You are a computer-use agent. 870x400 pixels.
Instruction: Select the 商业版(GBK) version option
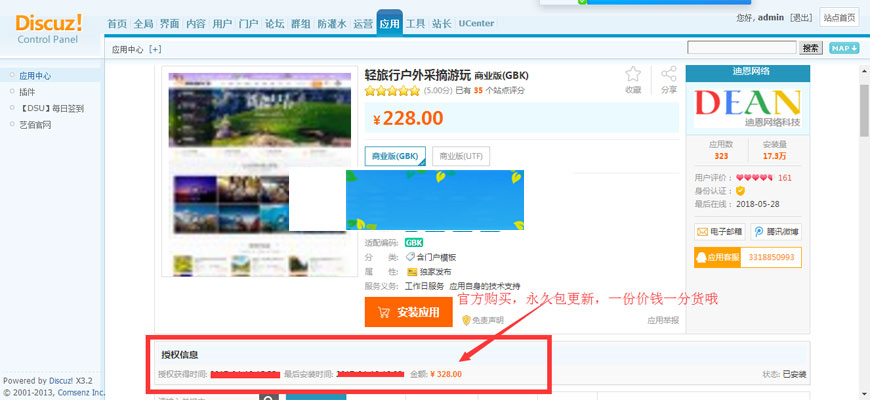pos(395,156)
